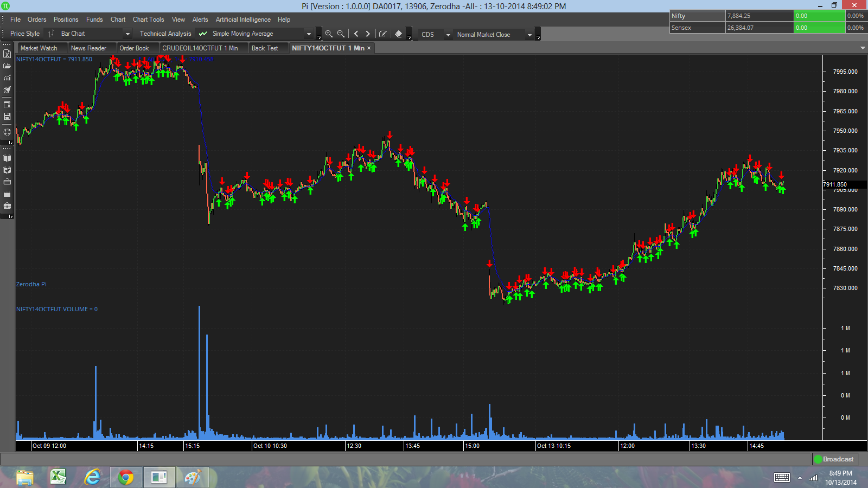Open Google Chrome from the taskbar
Image resolution: width=868 pixels, height=488 pixels.
point(126,478)
